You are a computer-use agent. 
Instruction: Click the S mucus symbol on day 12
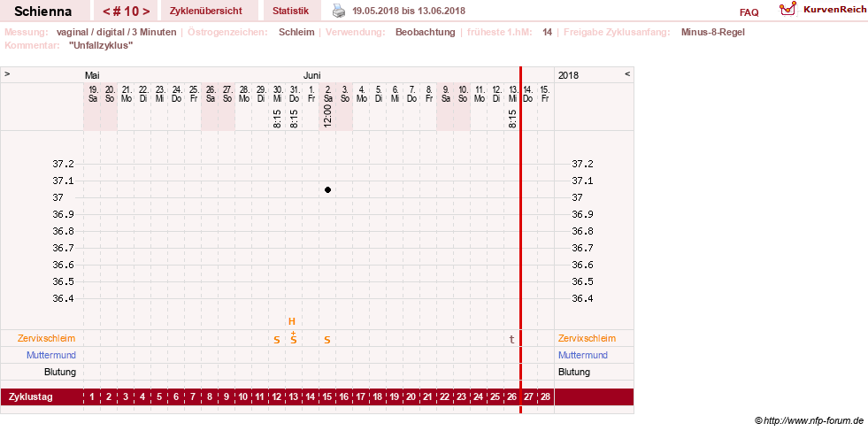click(x=277, y=340)
